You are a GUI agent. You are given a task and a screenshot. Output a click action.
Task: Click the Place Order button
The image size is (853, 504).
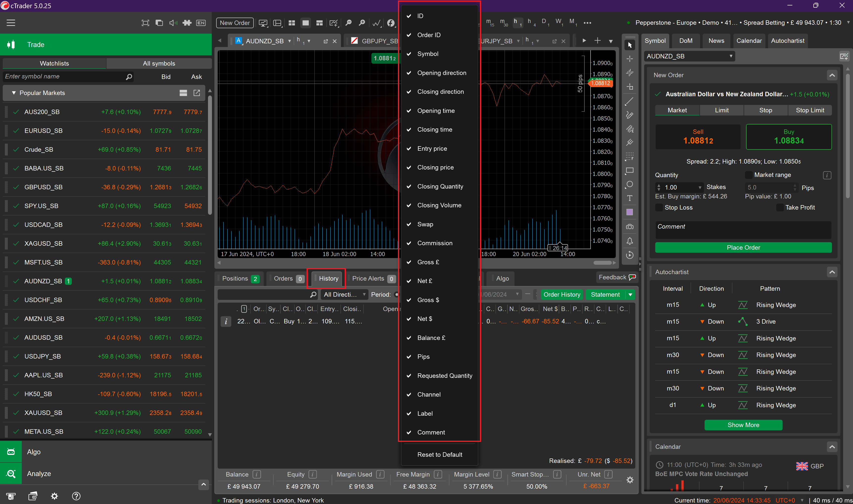coord(743,247)
